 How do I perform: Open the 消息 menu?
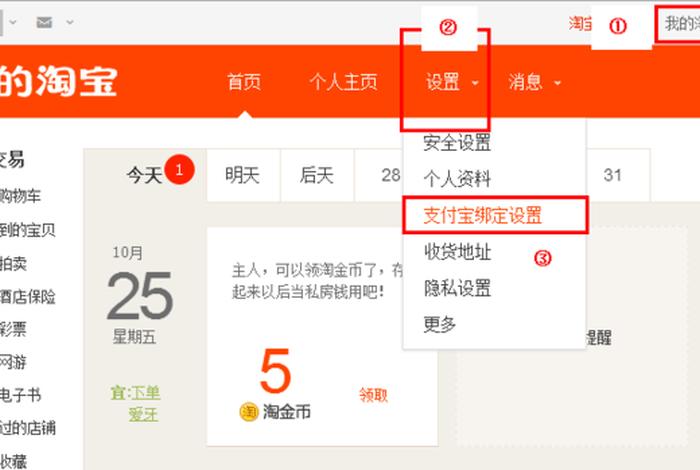tap(525, 82)
